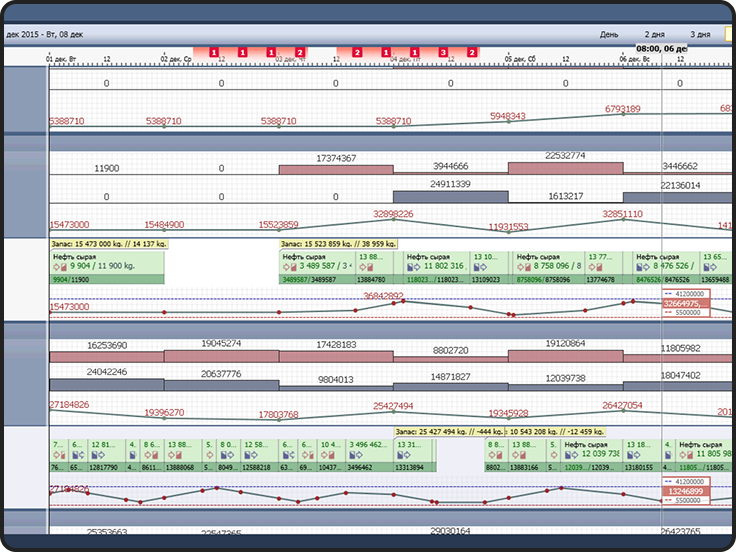Click the red timeline marker numbered 3
Viewport: 736px width, 552px height.
pos(443,52)
